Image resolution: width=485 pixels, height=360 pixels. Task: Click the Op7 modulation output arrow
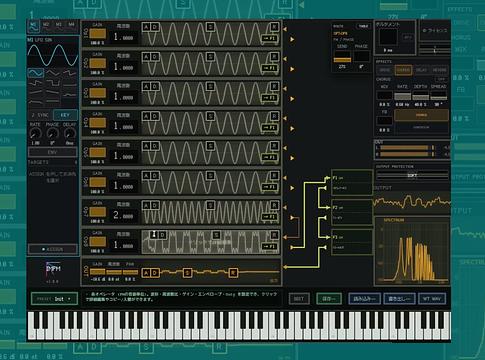pos(292,218)
